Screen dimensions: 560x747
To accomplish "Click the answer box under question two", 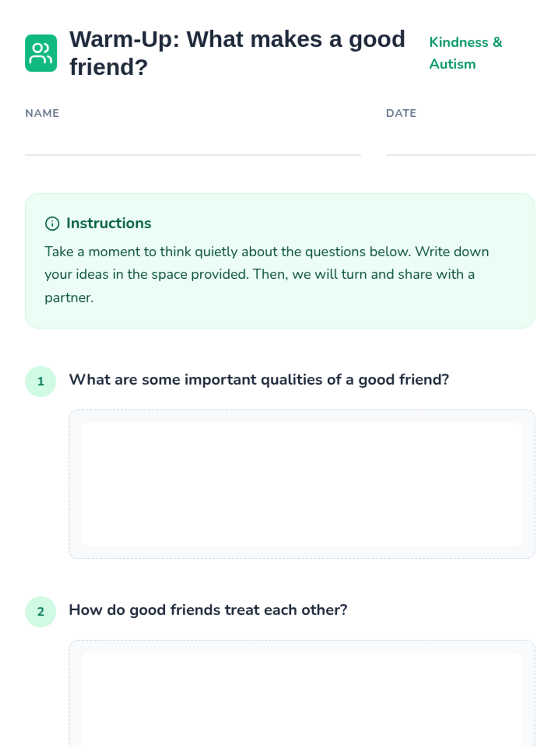I will pyautogui.click(x=302, y=693).
